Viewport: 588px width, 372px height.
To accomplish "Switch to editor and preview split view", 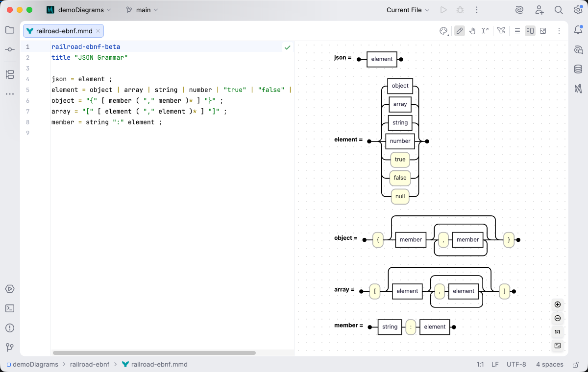I will (530, 31).
